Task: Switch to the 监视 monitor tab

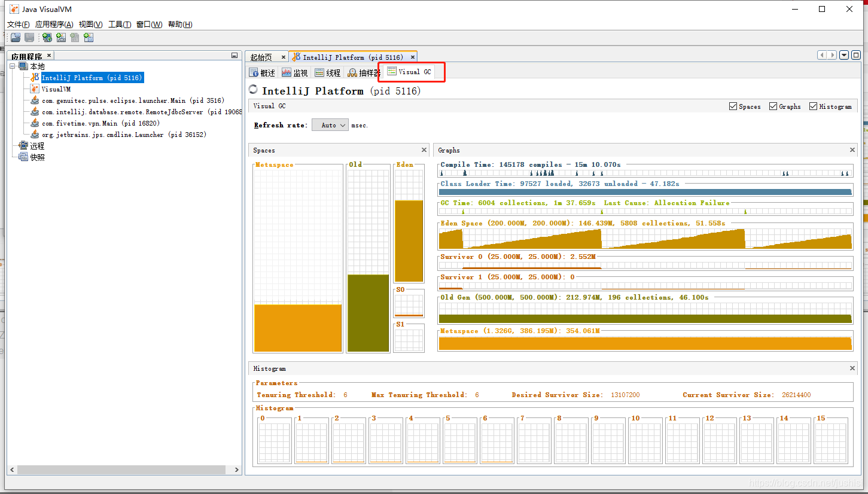Action: (x=295, y=73)
